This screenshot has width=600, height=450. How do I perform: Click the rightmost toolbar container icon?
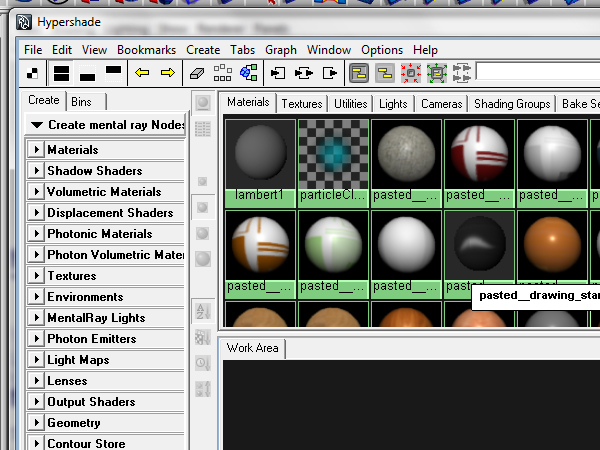point(462,73)
